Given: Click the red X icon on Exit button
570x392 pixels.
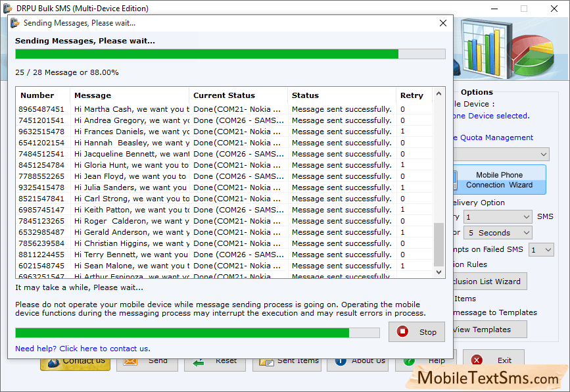Looking at the screenshot, I should coord(477,360).
